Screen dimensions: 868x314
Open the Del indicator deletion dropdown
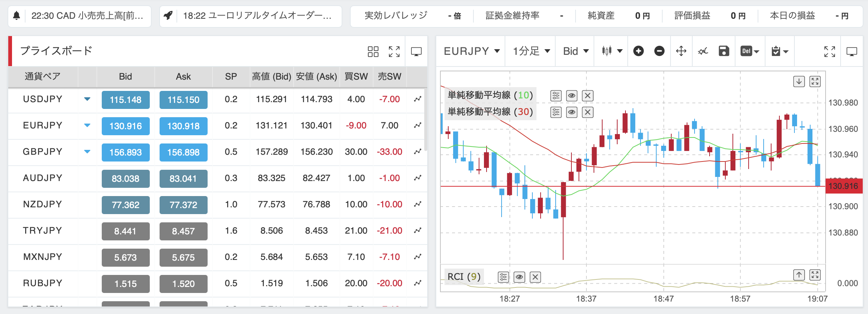(749, 51)
